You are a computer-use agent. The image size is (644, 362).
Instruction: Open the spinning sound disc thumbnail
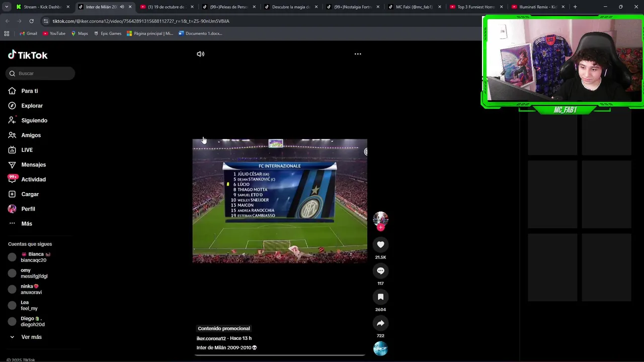pos(380,348)
